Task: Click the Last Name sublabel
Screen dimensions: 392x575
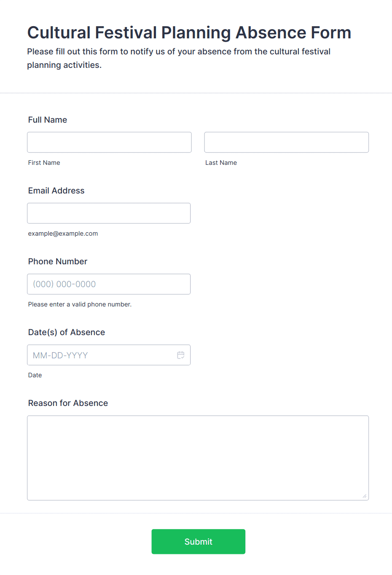Action: [x=221, y=163]
